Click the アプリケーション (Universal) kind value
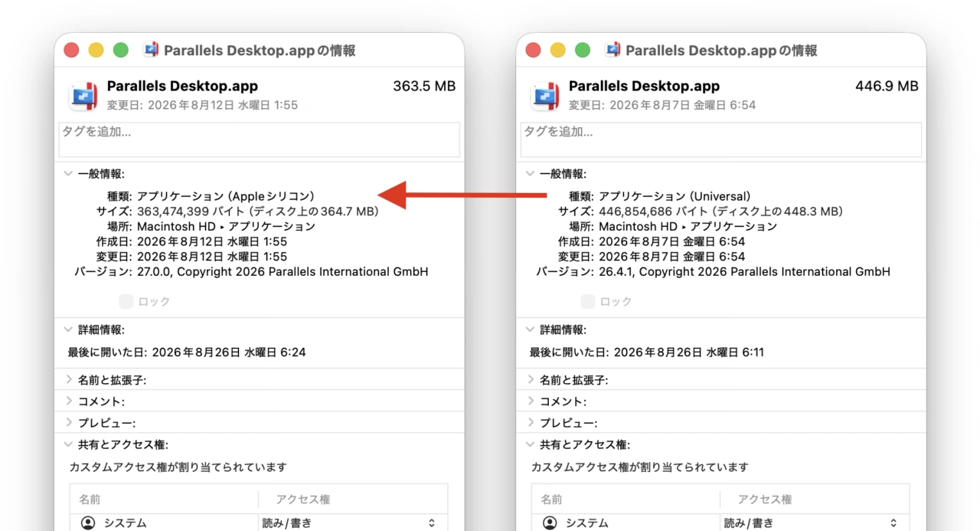 click(x=675, y=196)
